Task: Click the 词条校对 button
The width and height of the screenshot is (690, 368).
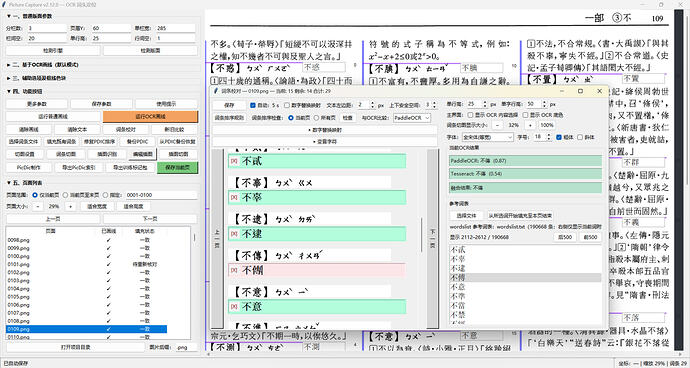Action: [126, 129]
